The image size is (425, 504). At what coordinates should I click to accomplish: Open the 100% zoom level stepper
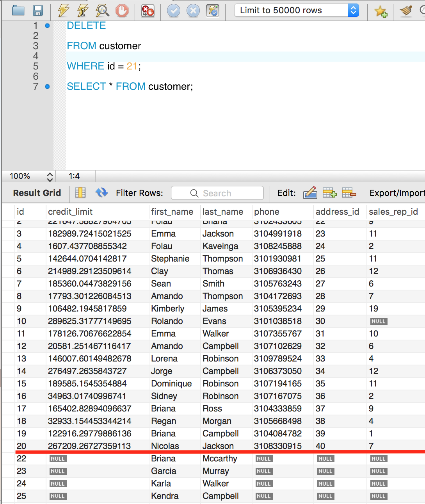coord(50,176)
